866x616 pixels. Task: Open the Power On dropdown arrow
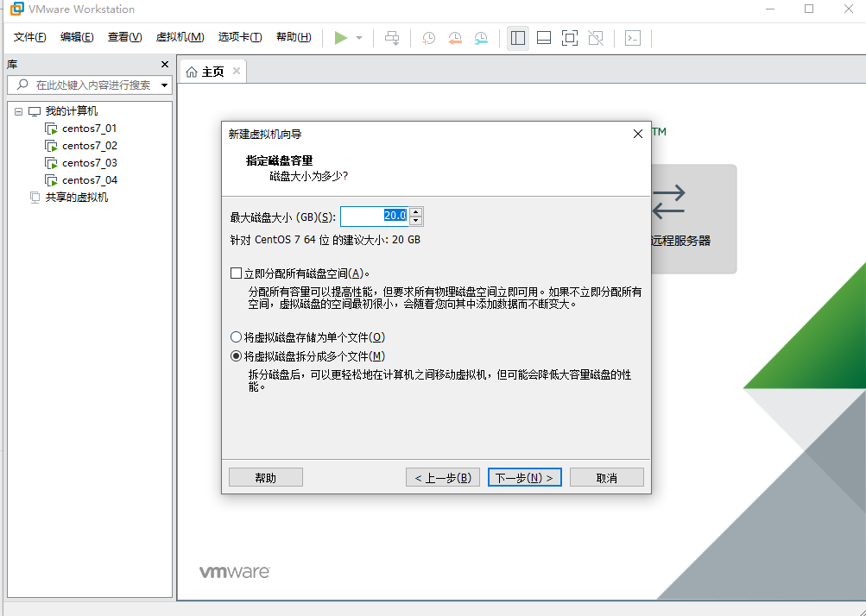point(357,38)
